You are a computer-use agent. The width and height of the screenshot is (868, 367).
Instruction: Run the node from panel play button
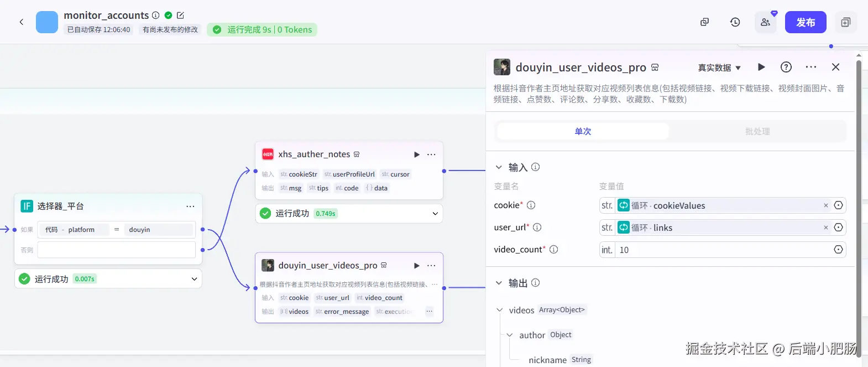click(x=761, y=67)
